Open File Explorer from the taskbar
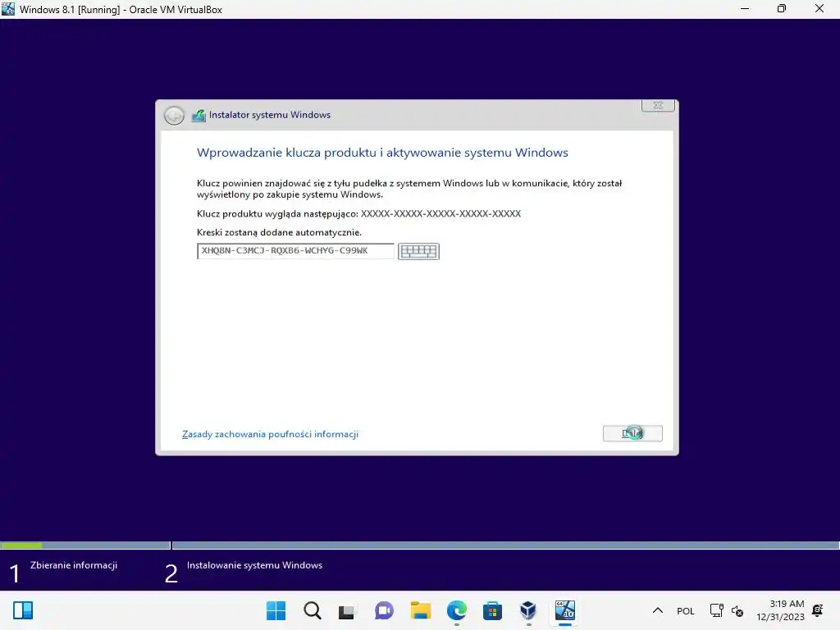This screenshot has width=840, height=630. [x=421, y=610]
